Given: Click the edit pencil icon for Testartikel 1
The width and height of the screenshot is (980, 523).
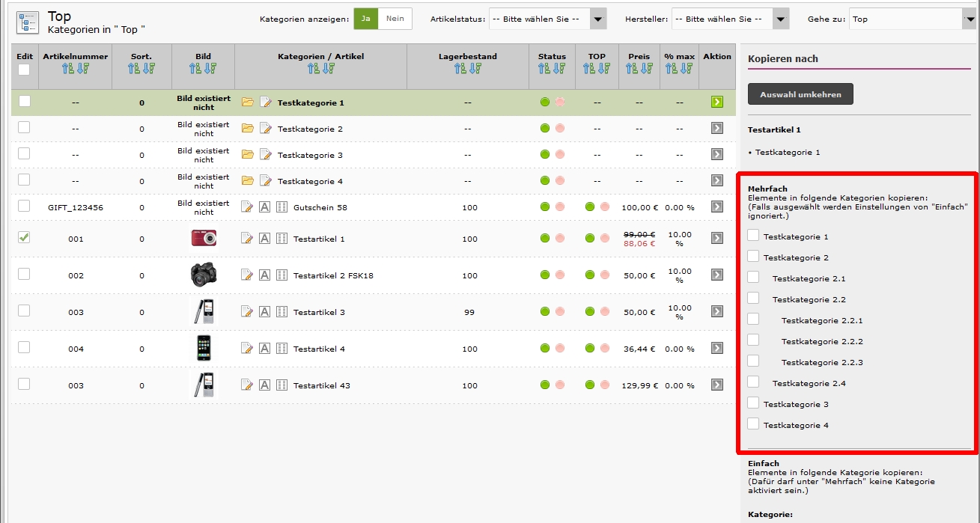Looking at the screenshot, I should click(247, 239).
